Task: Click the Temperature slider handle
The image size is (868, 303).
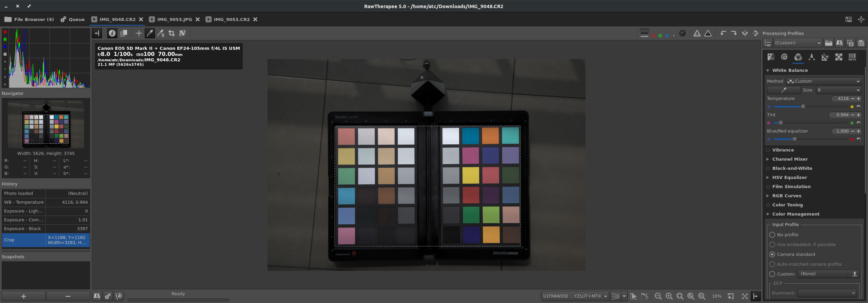Action: (x=803, y=107)
